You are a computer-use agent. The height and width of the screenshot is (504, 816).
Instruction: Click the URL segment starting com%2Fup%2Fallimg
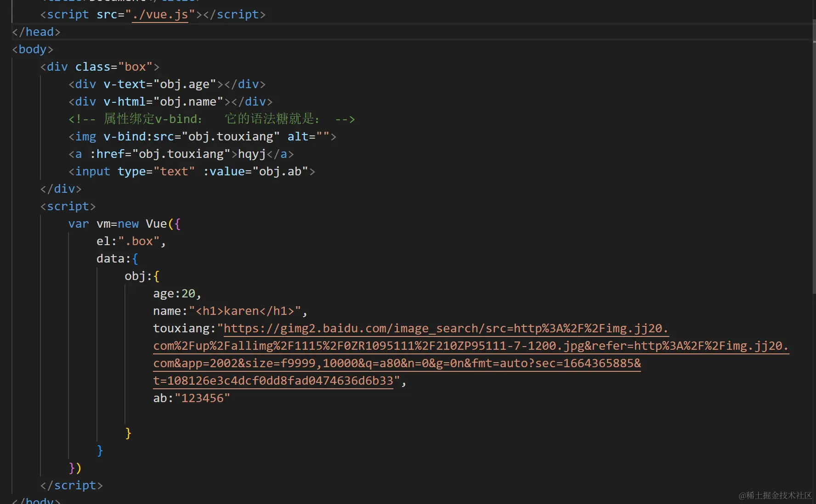point(471,346)
